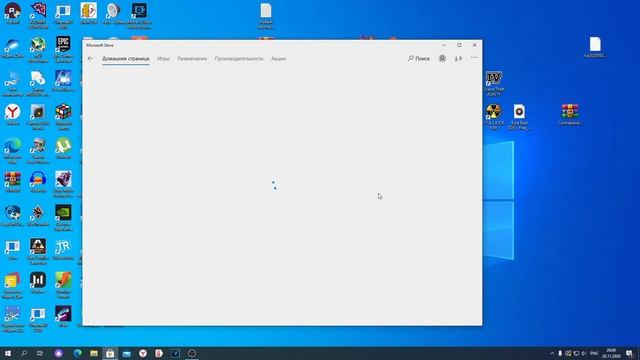Screen dimensions: 640x360
Task: Open Task View on the taskbar
Action: pyautogui.click(x=40, y=353)
